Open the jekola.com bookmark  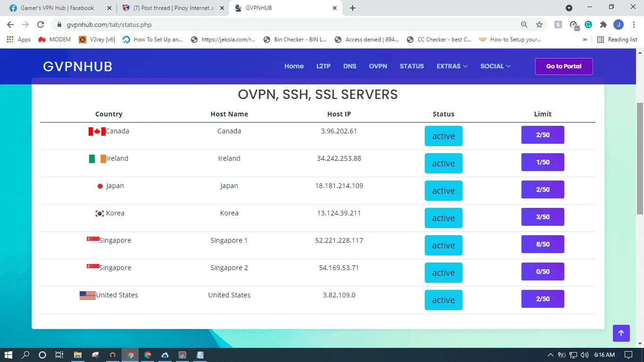click(223, 40)
